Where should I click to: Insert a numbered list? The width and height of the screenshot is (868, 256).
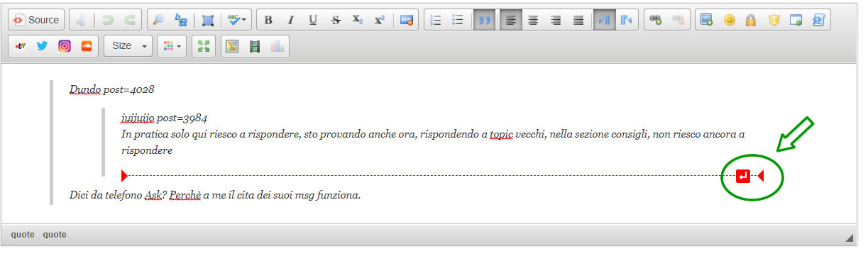tap(436, 20)
